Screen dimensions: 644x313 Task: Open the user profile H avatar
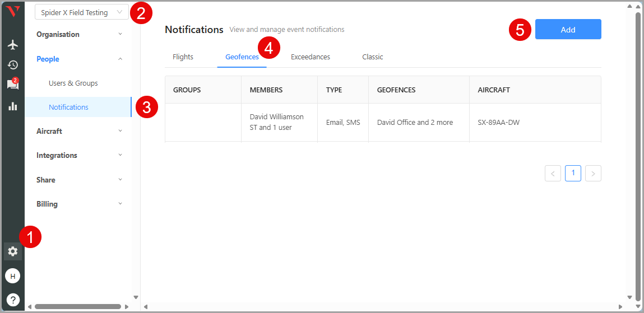[x=12, y=276]
